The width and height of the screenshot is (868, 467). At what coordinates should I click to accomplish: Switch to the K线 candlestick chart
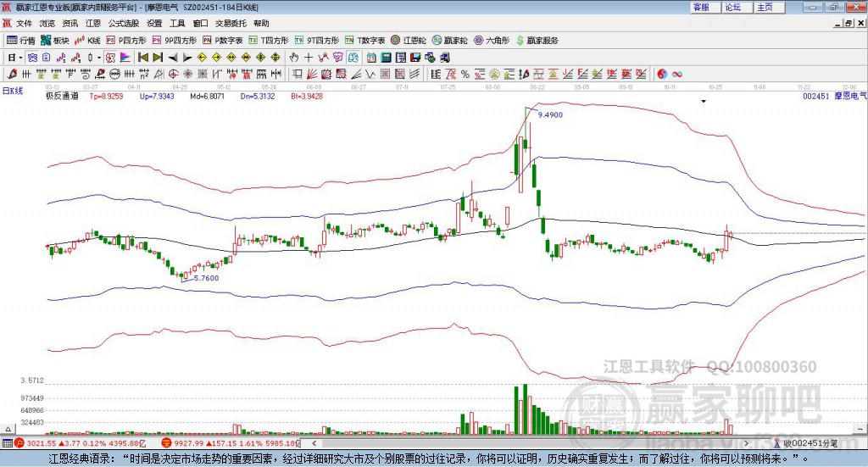pyautogui.click(x=87, y=41)
